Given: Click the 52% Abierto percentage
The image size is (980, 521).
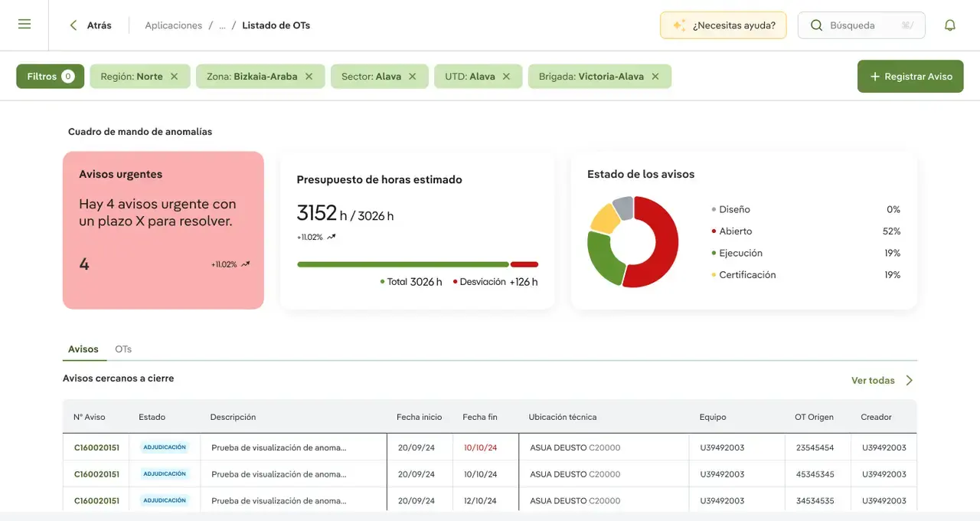Looking at the screenshot, I should [x=891, y=231].
